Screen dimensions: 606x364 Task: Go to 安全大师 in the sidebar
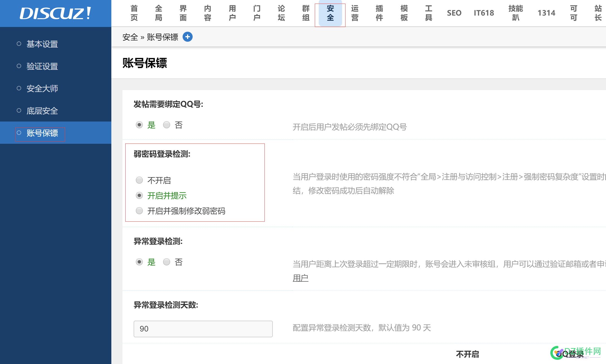[42, 88]
